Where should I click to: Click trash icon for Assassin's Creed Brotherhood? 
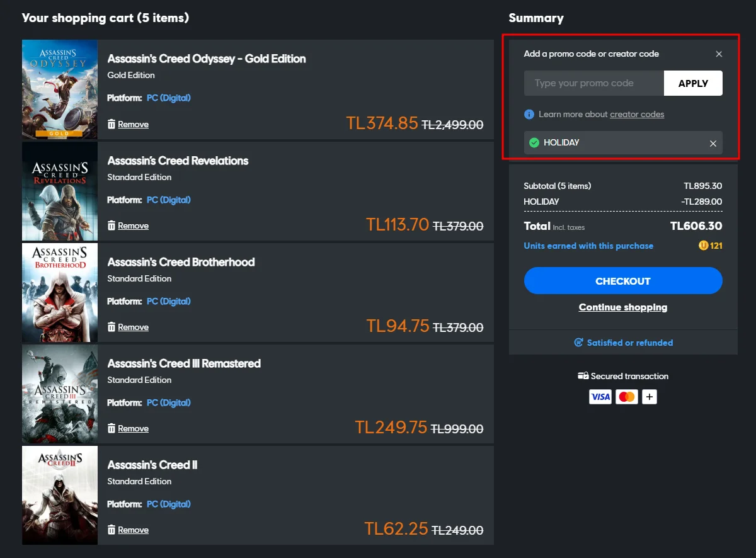click(112, 327)
